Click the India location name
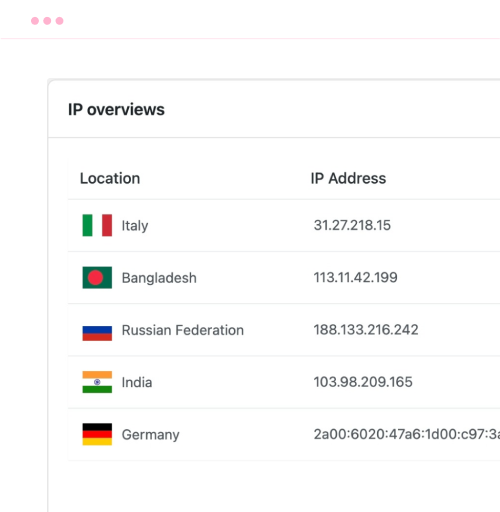The width and height of the screenshot is (500, 512). (137, 382)
